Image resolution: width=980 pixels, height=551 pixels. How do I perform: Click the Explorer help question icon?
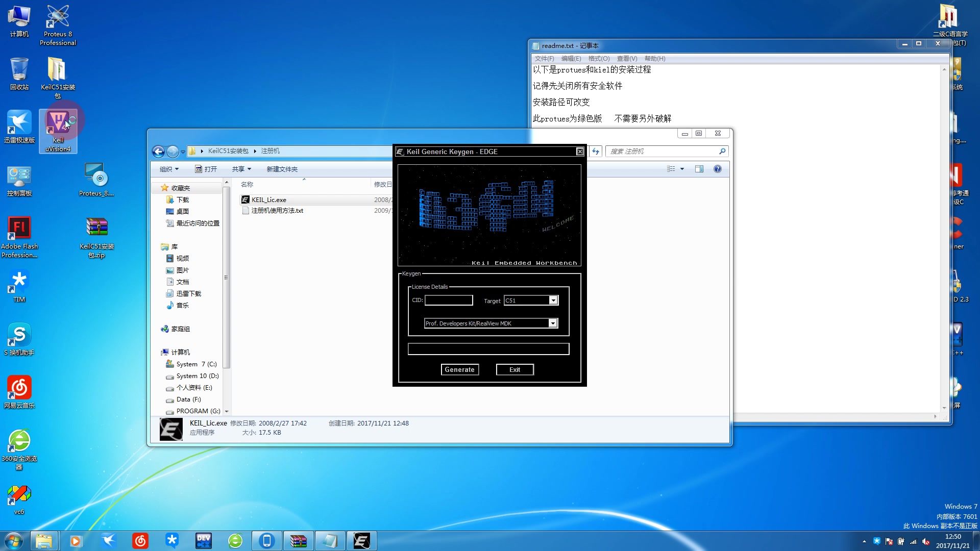(x=718, y=169)
